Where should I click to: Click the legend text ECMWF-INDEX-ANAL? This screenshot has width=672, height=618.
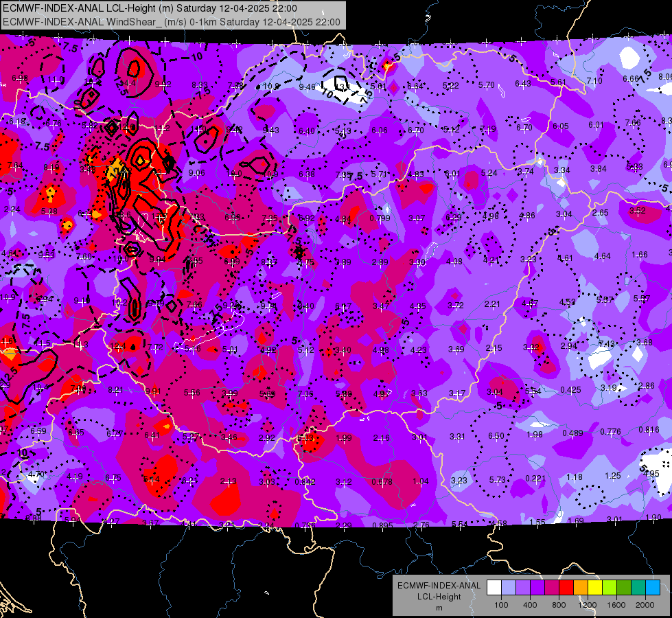point(439,586)
